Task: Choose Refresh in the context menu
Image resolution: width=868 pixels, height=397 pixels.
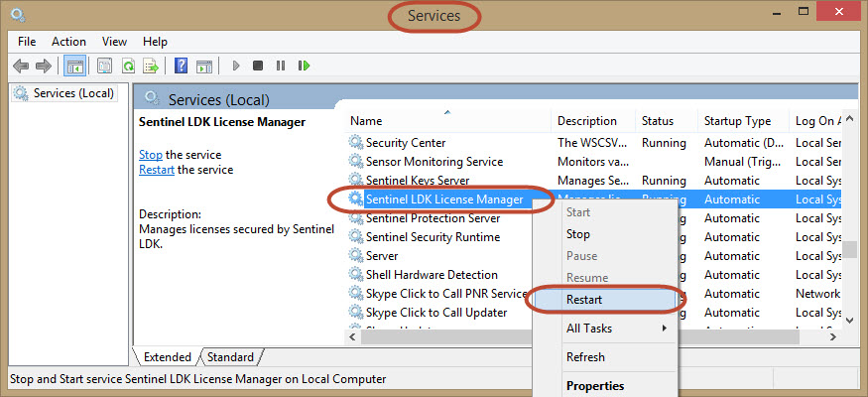Action: [x=604, y=357]
